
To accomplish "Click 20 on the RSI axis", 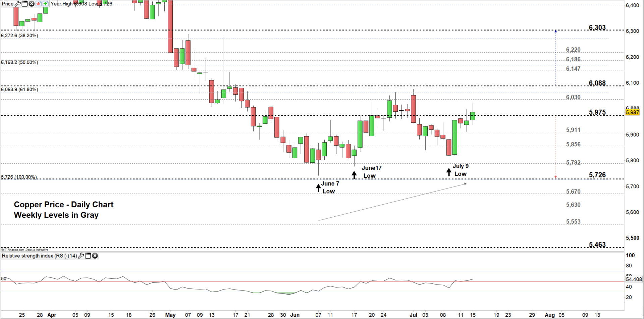I will [x=629, y=298].
